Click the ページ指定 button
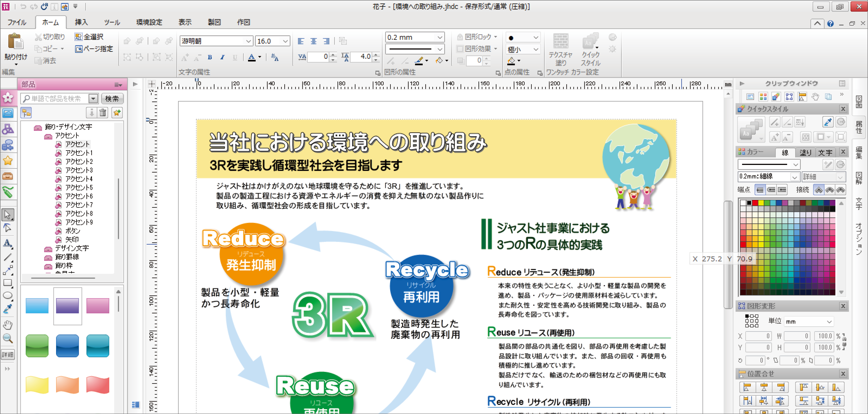The width and height of the screenshot is (868, 414). point(94,49)
